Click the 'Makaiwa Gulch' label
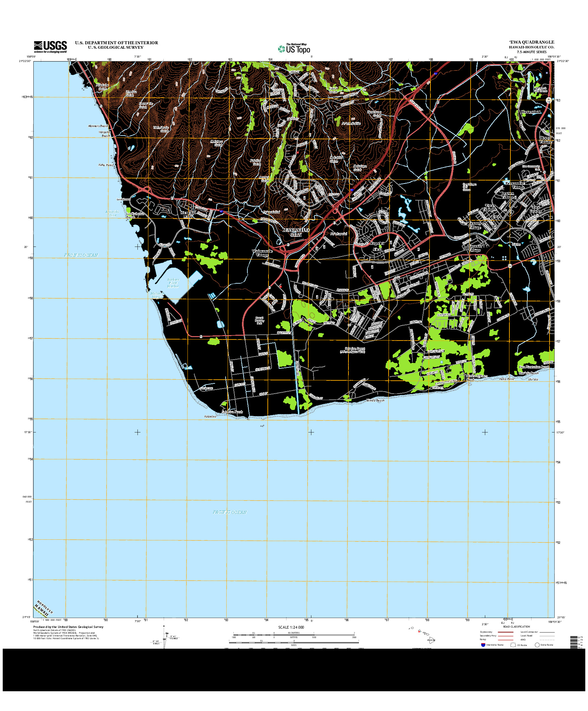Image resolution: width=588 pixels, height=711 pixels. point(216,143)
